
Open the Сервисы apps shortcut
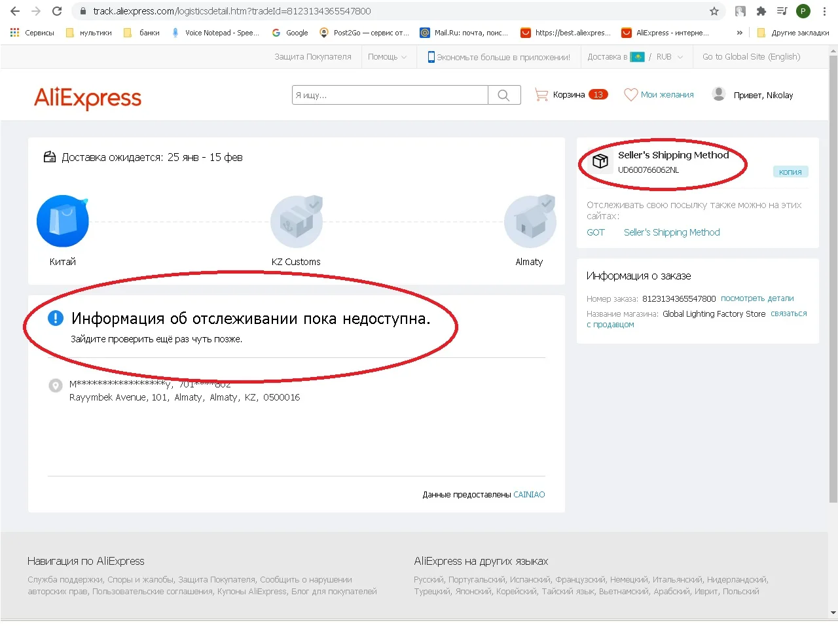pyautogui.click(x=32, y=33)
